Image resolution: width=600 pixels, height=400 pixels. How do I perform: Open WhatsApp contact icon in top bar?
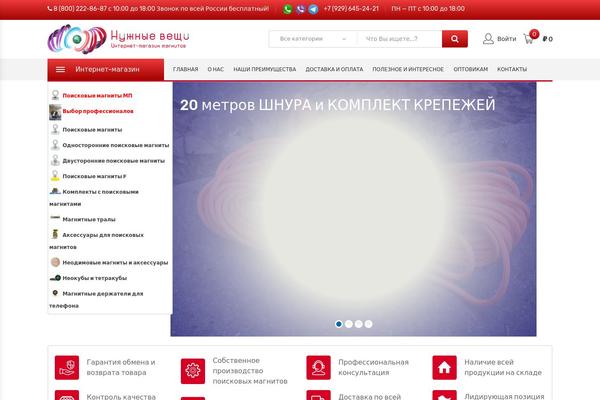click(287, 9)
